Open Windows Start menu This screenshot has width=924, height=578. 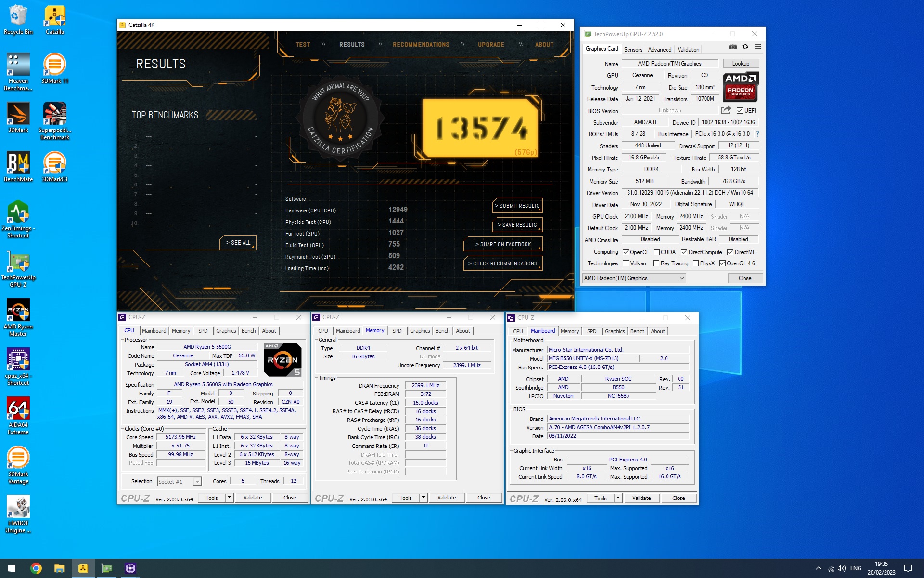[12, 568]
